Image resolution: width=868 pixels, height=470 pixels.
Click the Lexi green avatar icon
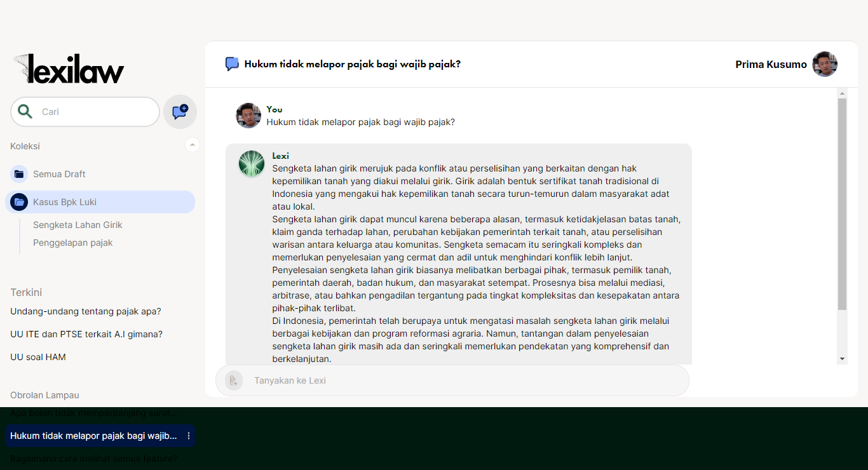coord(252,163)
